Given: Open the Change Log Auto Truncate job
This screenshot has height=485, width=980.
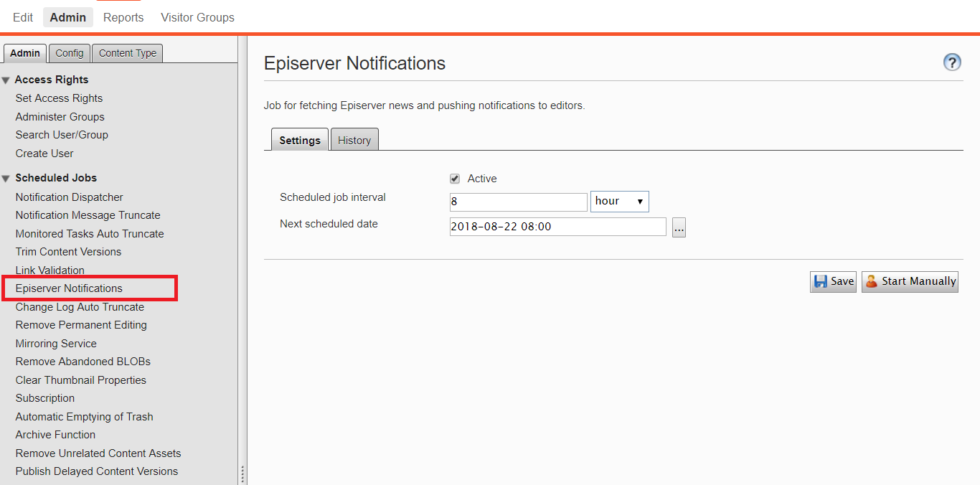Looking at the screenshot, I should tap(80, 307).
